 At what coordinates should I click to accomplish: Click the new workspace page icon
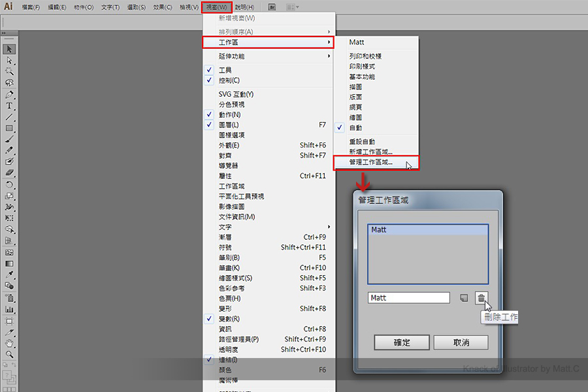click(x=463, y=298)
